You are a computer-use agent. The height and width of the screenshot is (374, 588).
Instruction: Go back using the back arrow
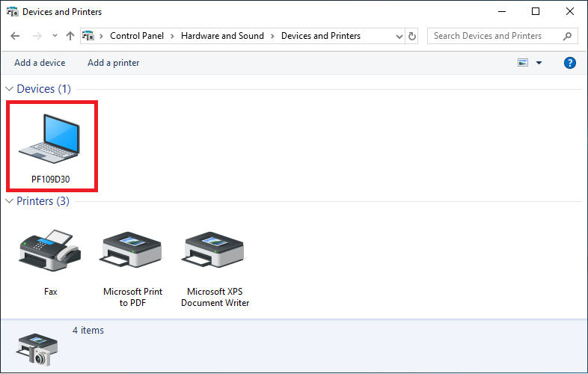tap(16, 36)
